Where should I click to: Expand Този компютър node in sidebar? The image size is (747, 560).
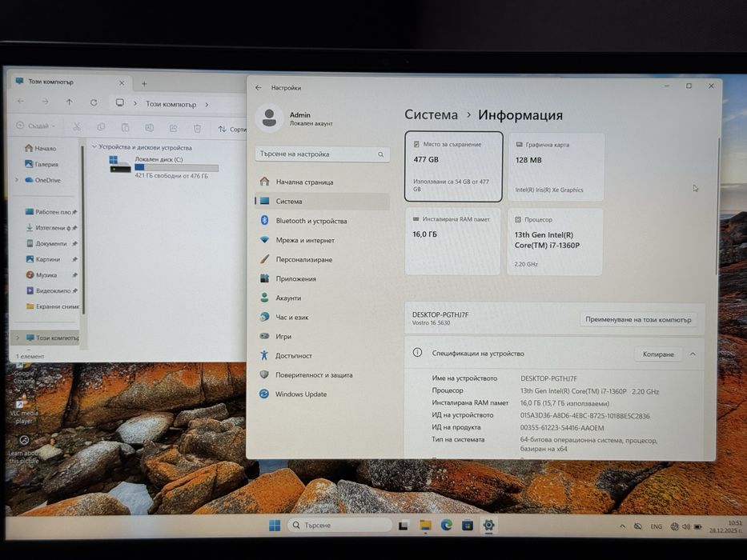click(x=18, y=338)
